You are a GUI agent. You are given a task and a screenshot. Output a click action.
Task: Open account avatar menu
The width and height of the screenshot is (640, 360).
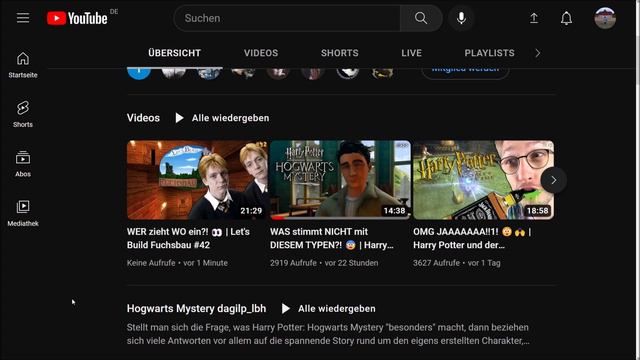605,18
